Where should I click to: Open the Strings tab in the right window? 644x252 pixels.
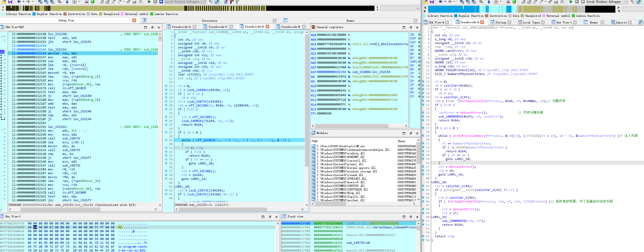tap(501, 22)
